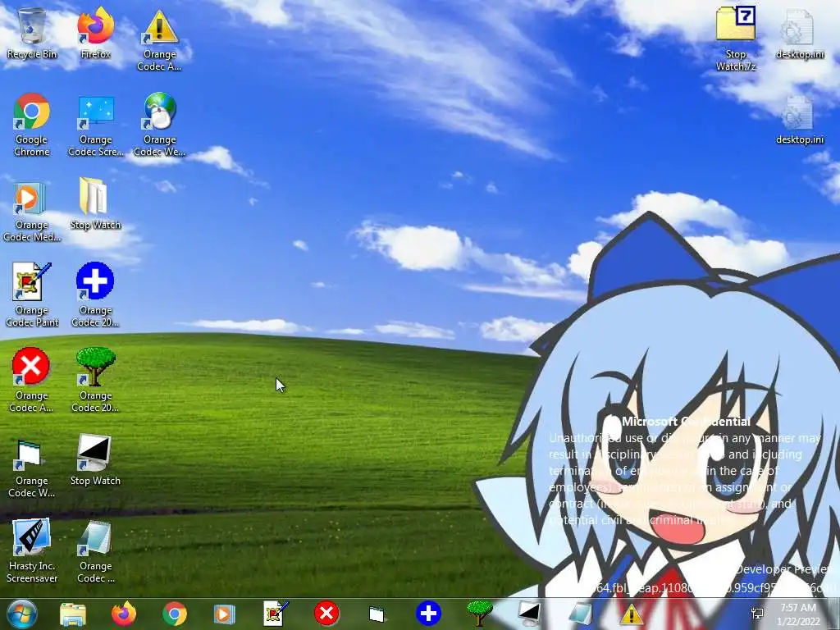840x630 pixels.
Task: Select the Stop Watch folder on the desktop
Action: pos(95,203)
